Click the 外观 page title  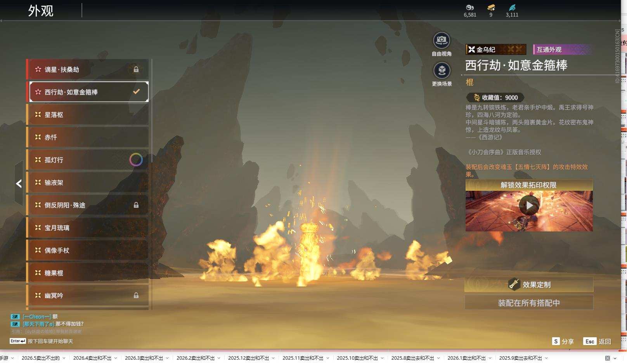pyautogui.click(x=41, y=10)
